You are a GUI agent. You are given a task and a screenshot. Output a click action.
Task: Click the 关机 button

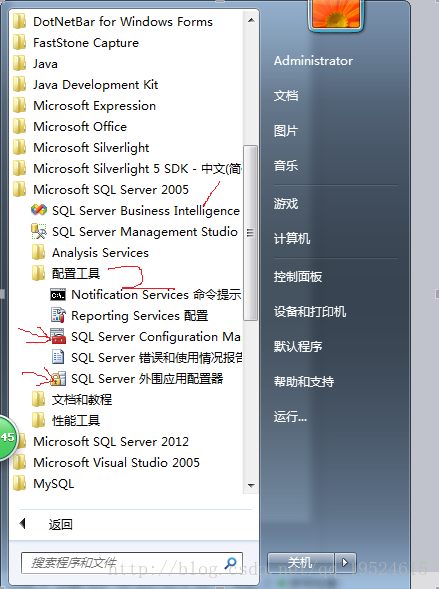click(301, 562)
